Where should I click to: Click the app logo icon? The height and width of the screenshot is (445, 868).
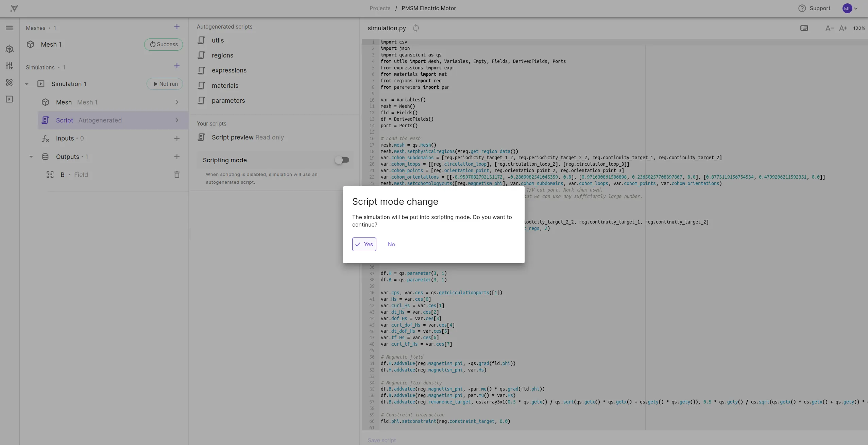(x=14, y=8)
